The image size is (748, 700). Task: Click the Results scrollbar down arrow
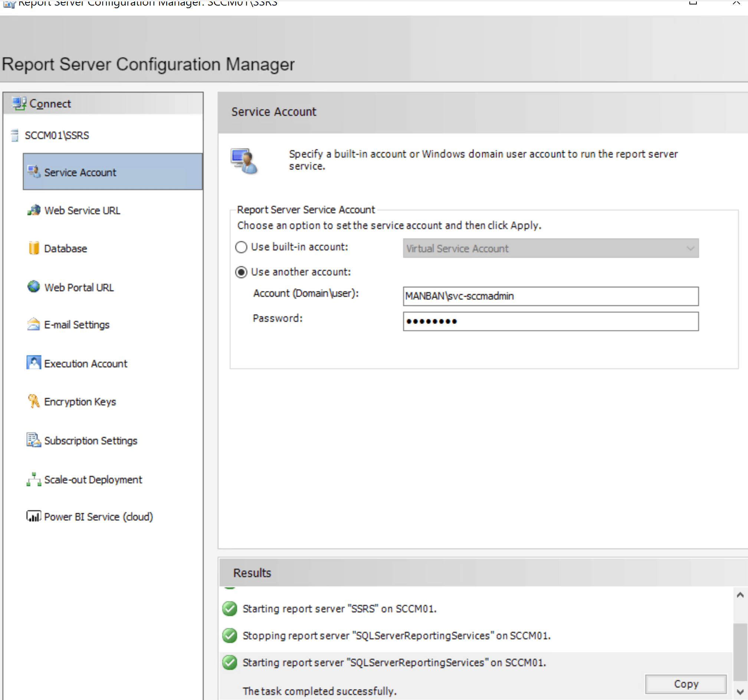coord(740,692)
